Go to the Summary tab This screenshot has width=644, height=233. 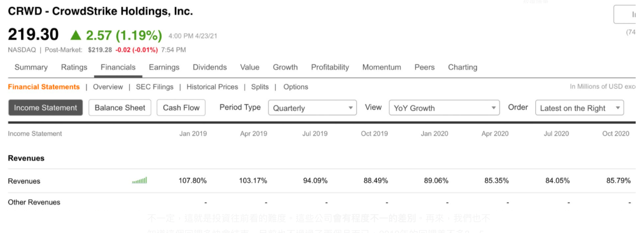31,67
